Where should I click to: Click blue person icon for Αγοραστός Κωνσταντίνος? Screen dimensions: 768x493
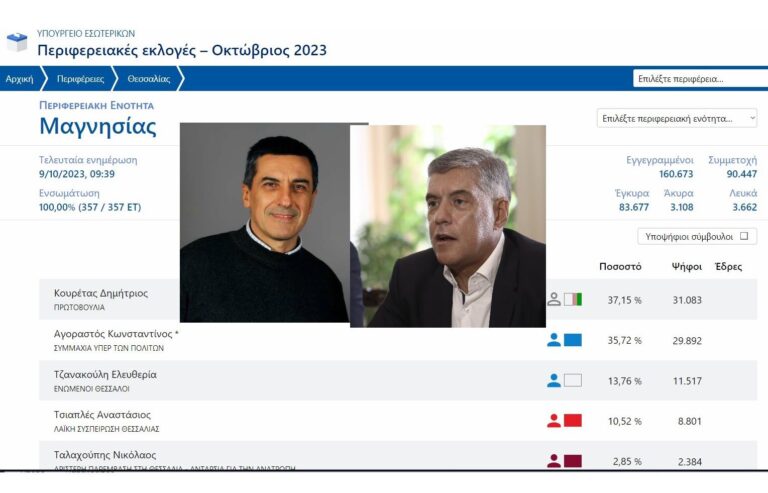tap(554, 340)
